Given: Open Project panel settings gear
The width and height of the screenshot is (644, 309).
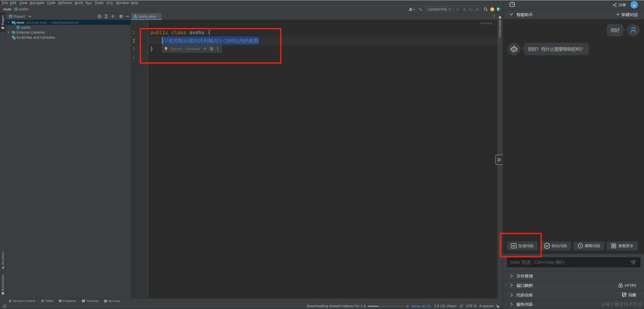Looking at the screenshot, I should pyautogui.click(x=121, y=16).
